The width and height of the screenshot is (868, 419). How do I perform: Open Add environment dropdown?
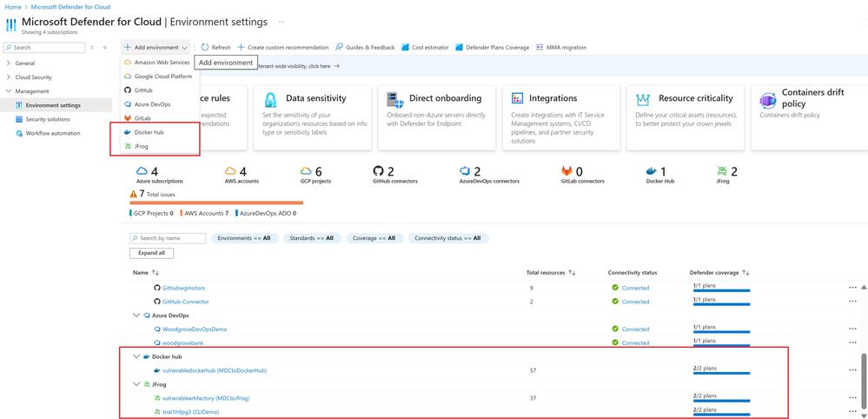tap(156, 48)
